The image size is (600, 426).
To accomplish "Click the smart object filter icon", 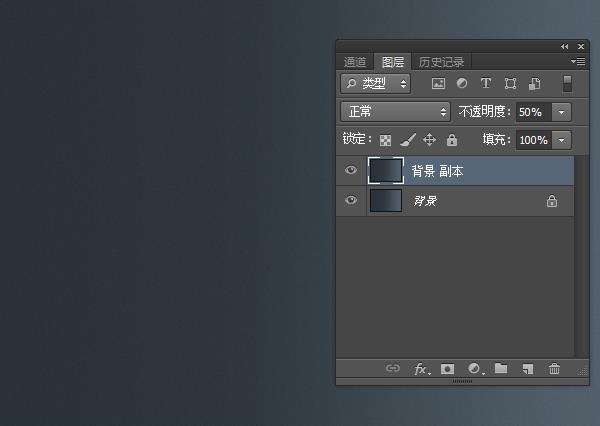I will pyautogui.click(x=535, y=84).
